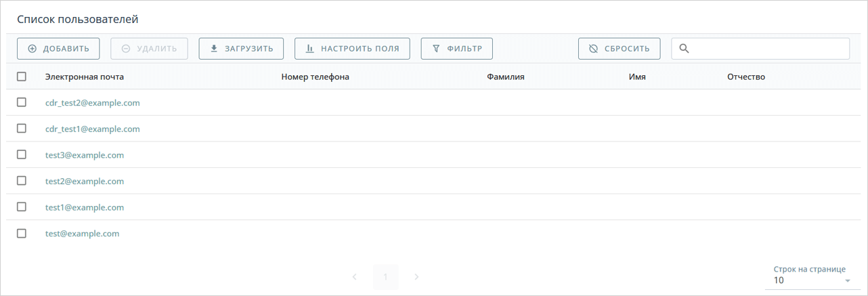Click the download arrow icon on Загрузить
868x296 pixels.
(214, 49)
